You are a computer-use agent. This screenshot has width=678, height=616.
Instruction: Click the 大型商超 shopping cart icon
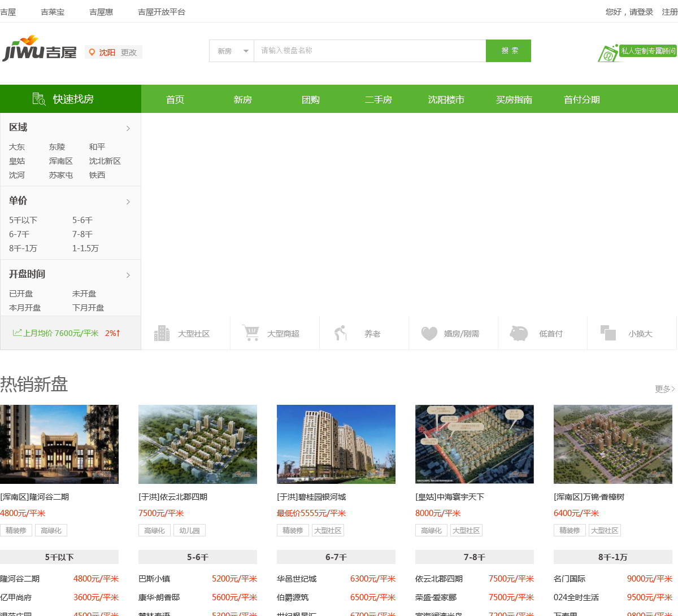251,333
